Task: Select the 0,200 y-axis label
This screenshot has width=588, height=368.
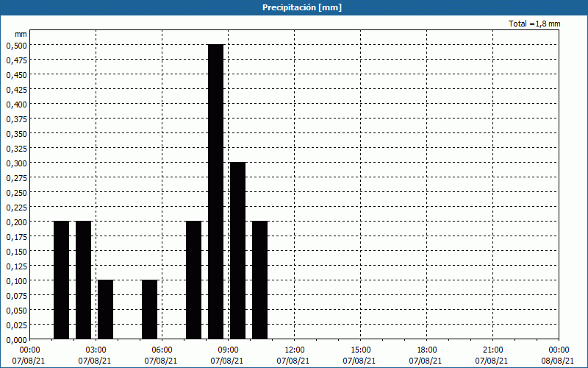Action: 16,222
